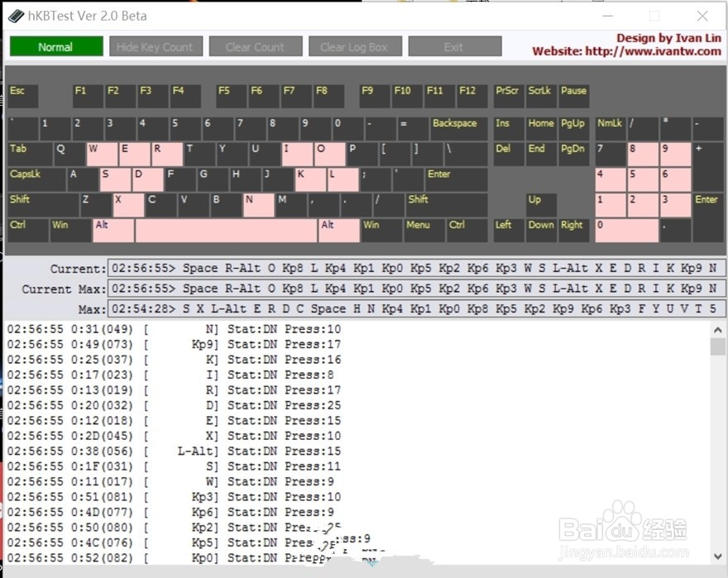This screenshot has height=578, width=728.
Task: Minimize the hKBTest window
Action: pos(607,17)
